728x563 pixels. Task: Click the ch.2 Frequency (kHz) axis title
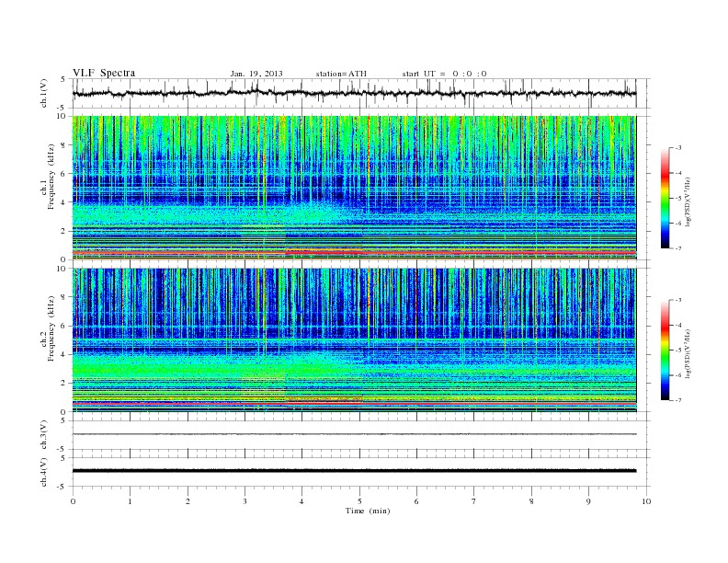pos(48,329)
